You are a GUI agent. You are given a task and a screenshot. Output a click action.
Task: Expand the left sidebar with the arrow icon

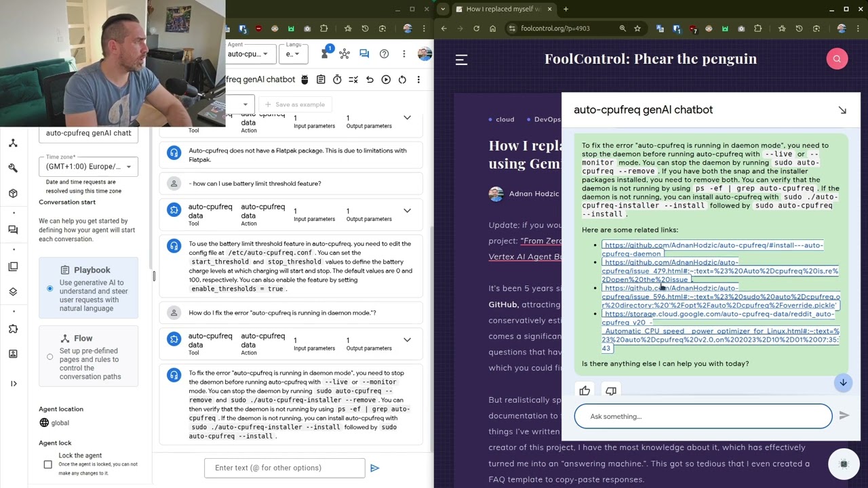point(13,384)
